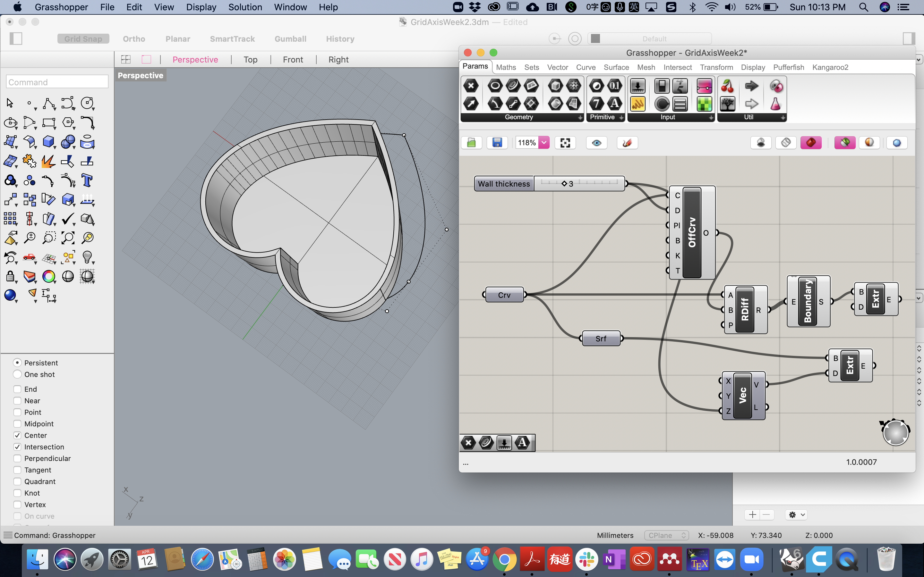Open the Solution menu in menu bar
Viewport: 924px width, 577px height.
(245, 7)
